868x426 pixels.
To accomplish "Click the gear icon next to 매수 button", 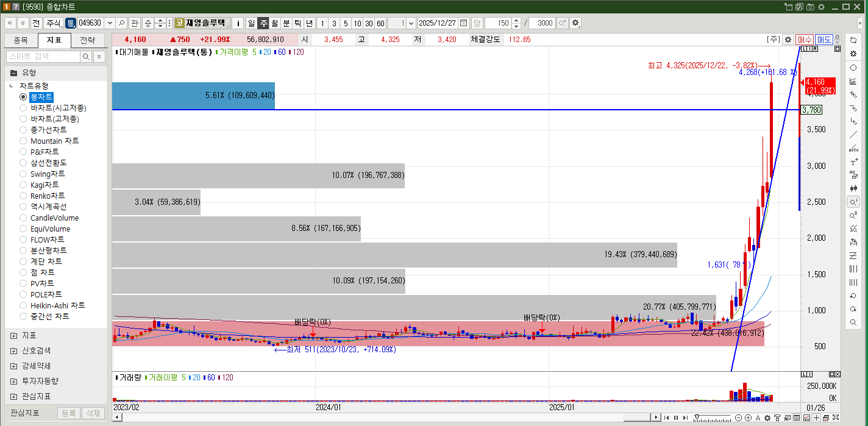I will click(x=788, y=39).
